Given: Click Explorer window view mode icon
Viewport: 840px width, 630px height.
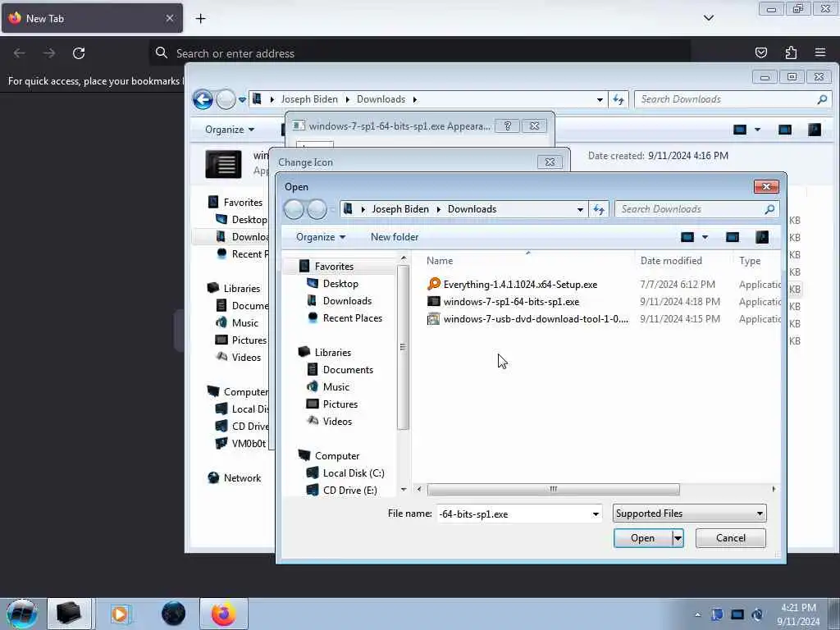Looking at the screenshot, I should (740, 130).
